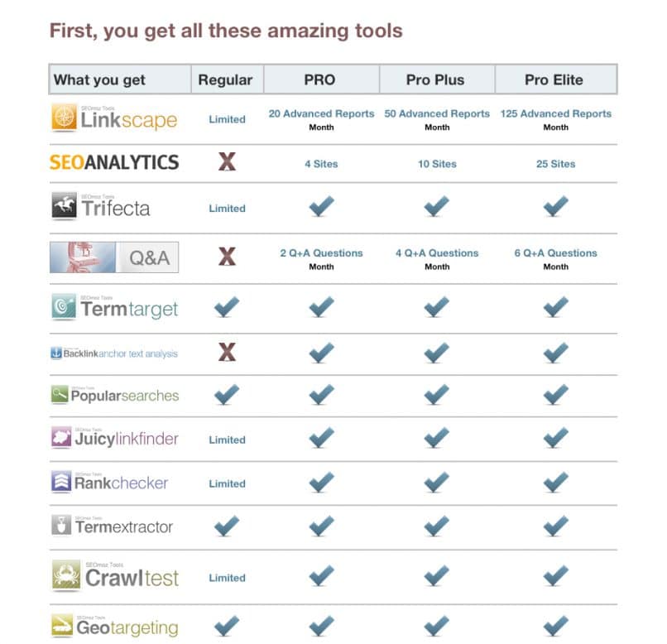Click the Regular column header
This screenshot has width=667, height=644.
227,79
